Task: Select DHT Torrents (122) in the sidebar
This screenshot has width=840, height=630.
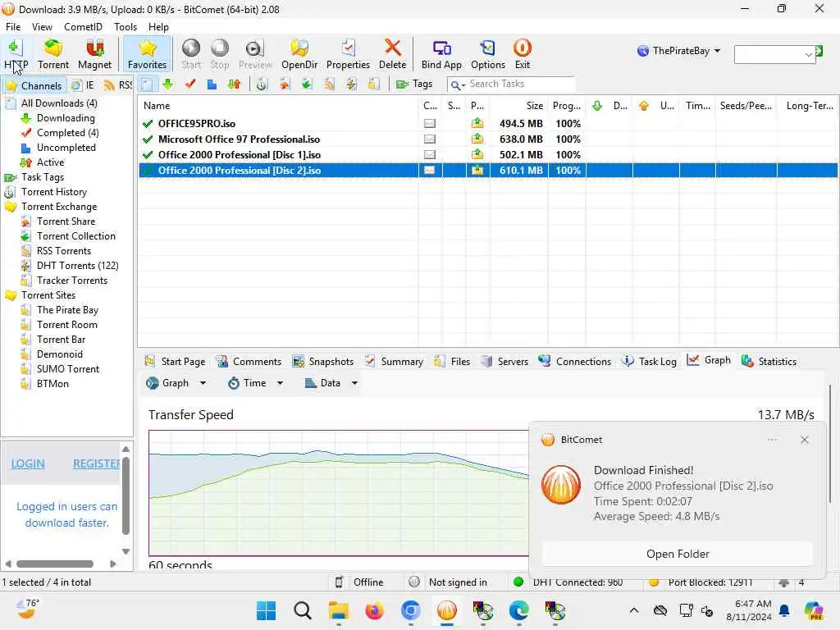Action: coord(70,266)
